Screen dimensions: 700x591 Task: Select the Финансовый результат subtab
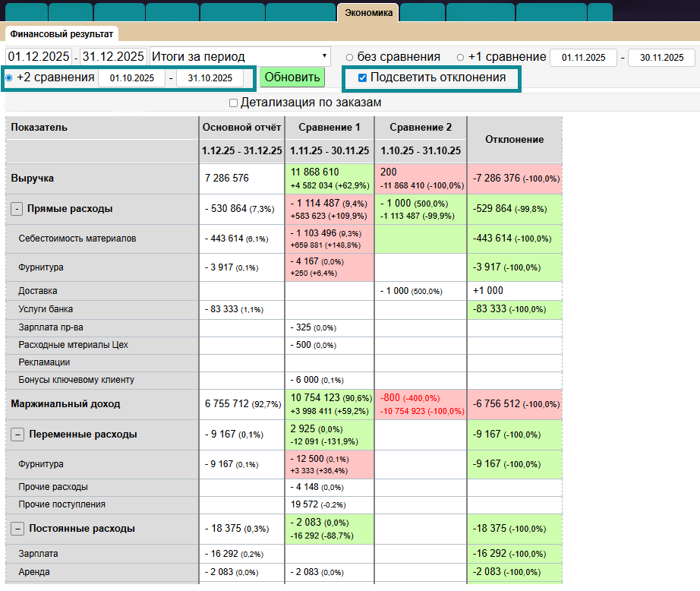pos(61,34)
